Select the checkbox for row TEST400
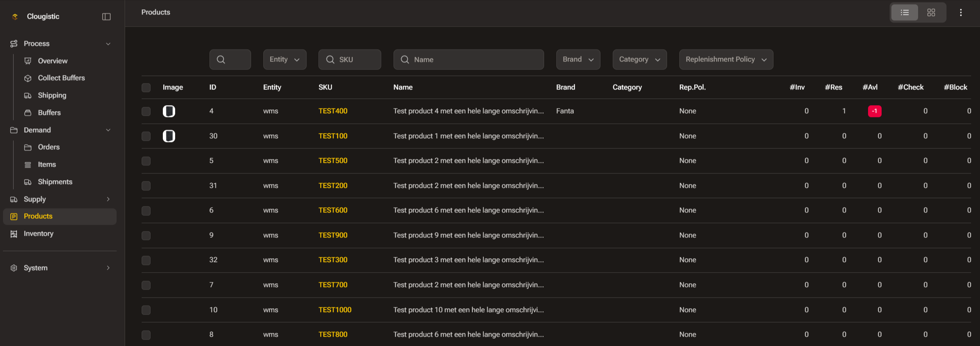 click(146, 111)
